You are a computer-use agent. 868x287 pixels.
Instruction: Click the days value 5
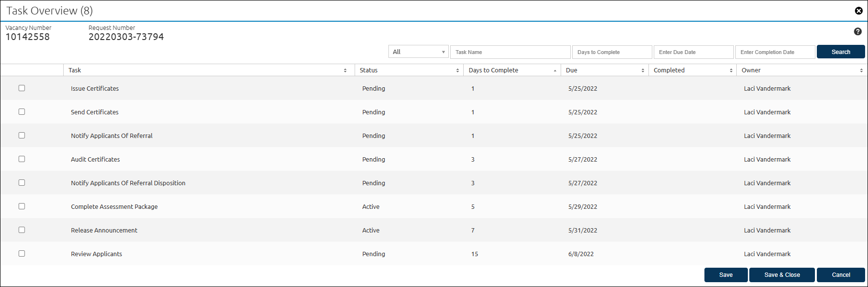click(x=473, y=207)
